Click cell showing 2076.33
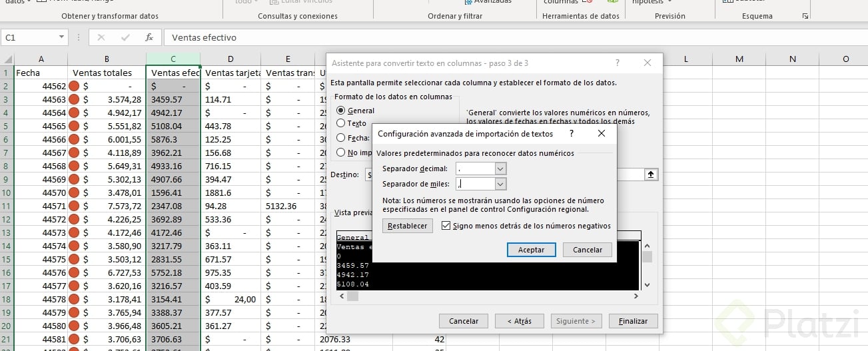The width and height of the screenshot is (868, 351). coord(354,339)
